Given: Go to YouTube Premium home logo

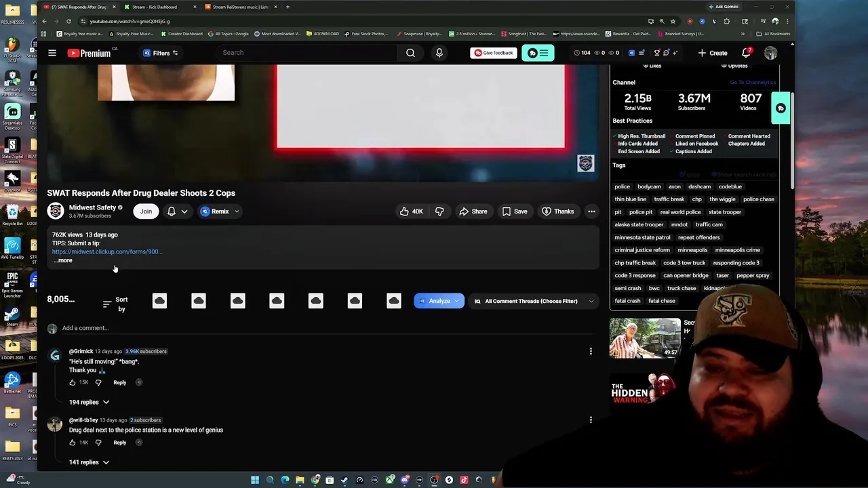Looking at the screenshot, I should coord(89,53).
